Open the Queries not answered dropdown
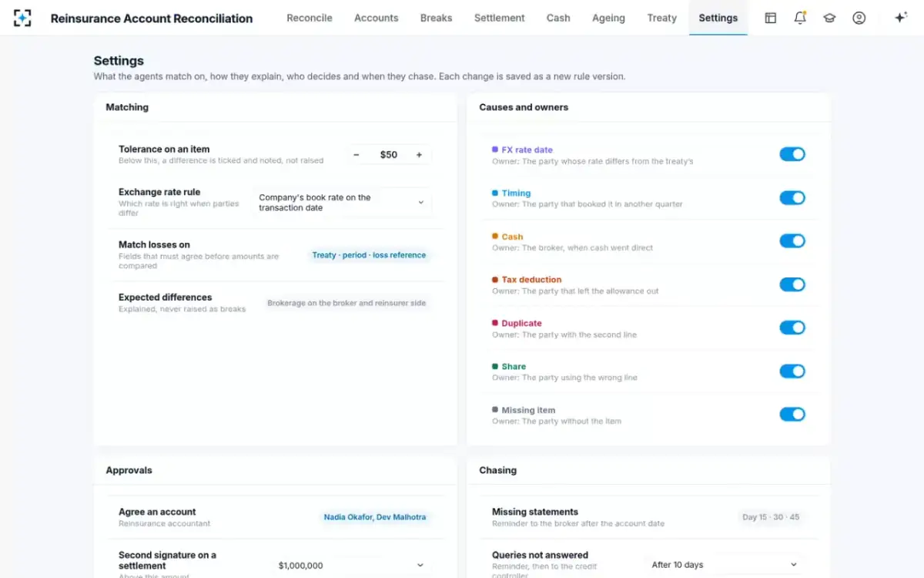924x578 pixels. 724,565
